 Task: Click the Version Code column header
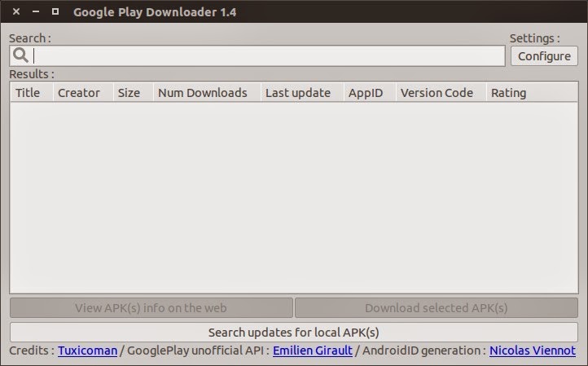click(441, 92)
